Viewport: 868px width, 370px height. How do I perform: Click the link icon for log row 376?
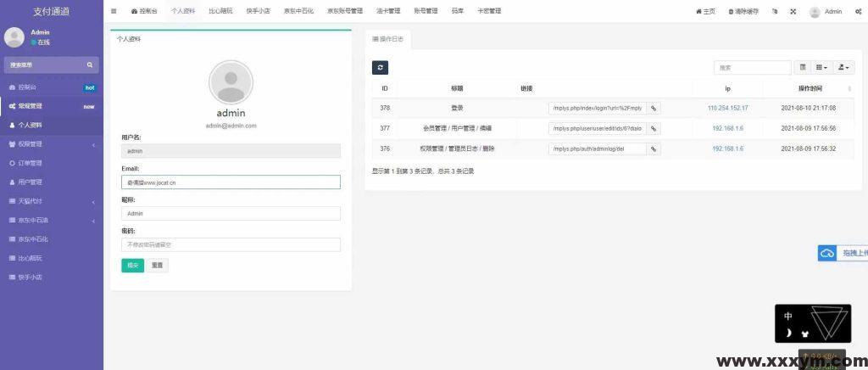tap(654, 149)
